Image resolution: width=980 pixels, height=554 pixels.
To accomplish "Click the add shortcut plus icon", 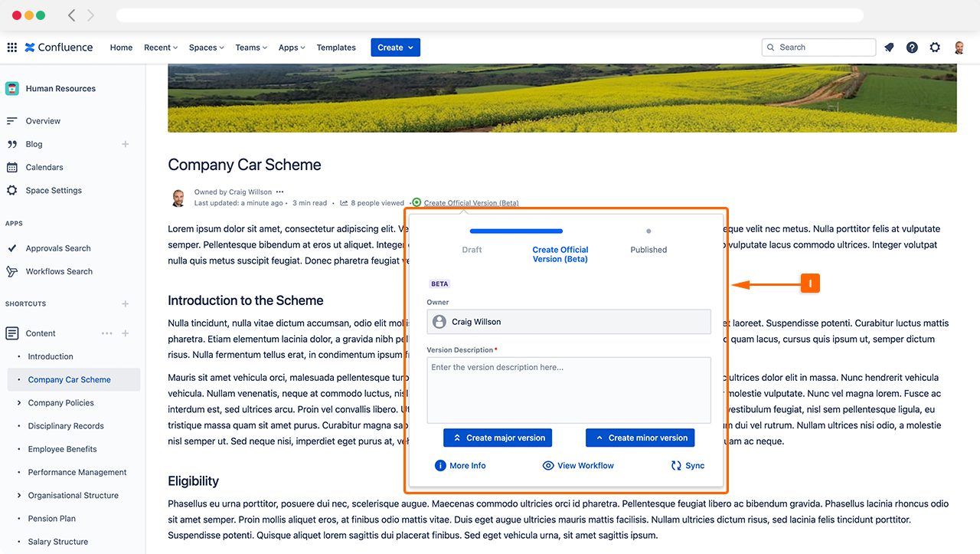I will tap(126, 304).
